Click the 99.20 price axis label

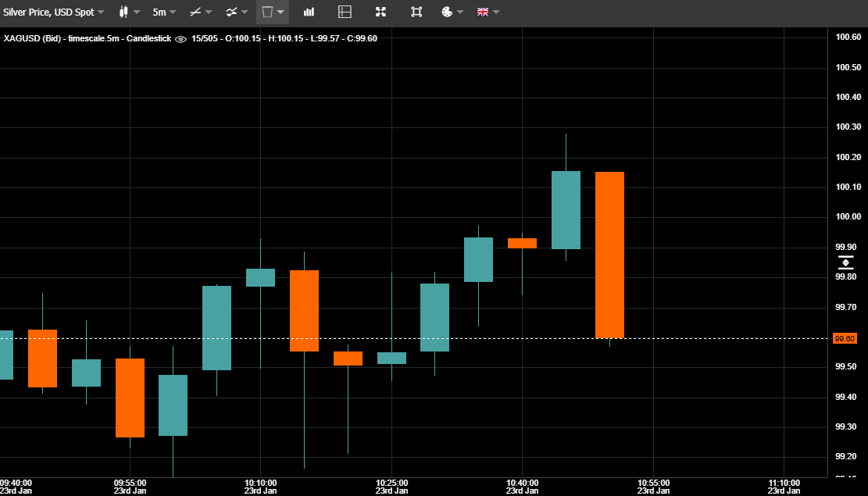pos(848,457)
